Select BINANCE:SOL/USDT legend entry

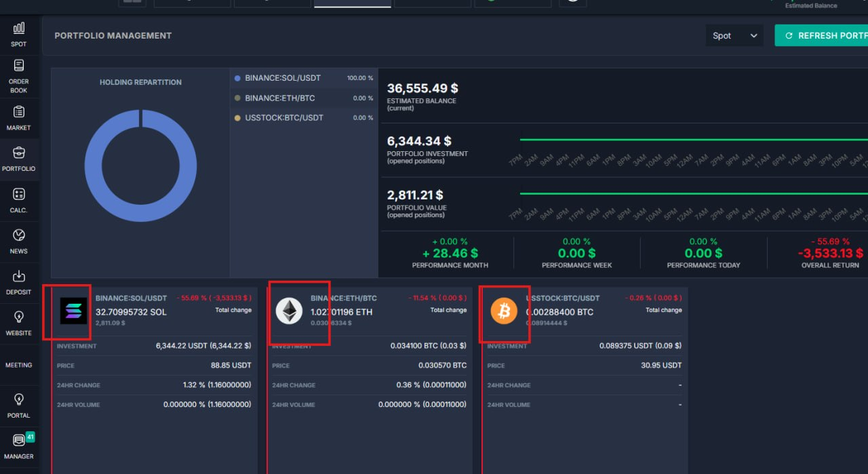click(x=283, y=78)
